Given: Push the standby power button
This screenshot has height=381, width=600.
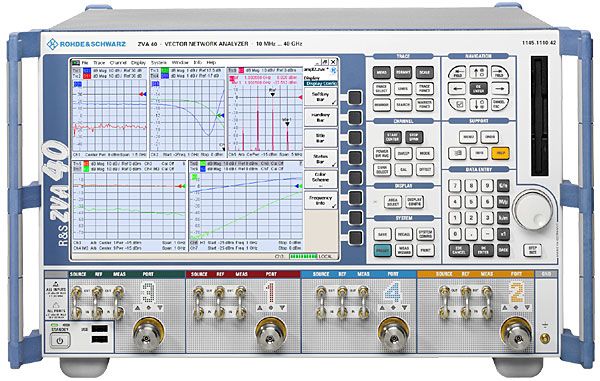Looking at the screenshot, I should point(60,340).
